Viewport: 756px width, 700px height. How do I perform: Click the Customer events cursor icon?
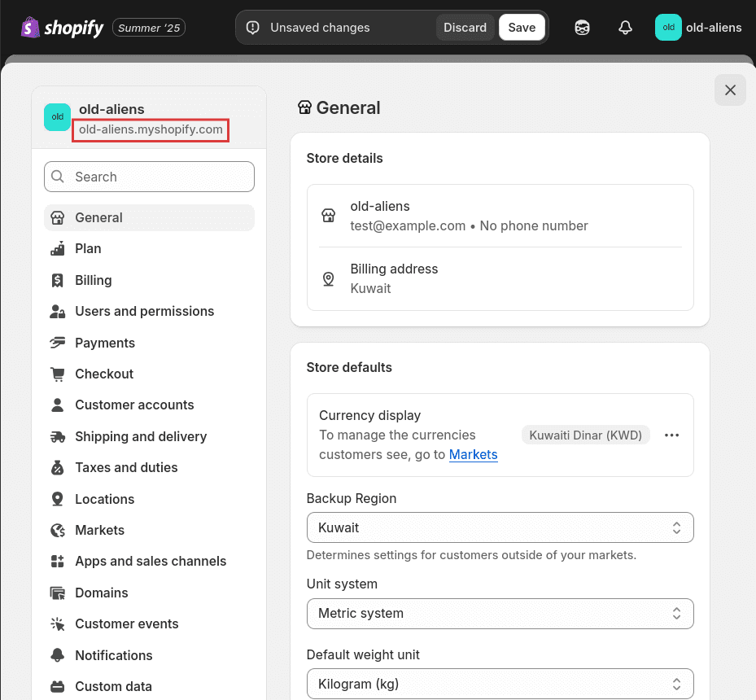pos(58,623)
